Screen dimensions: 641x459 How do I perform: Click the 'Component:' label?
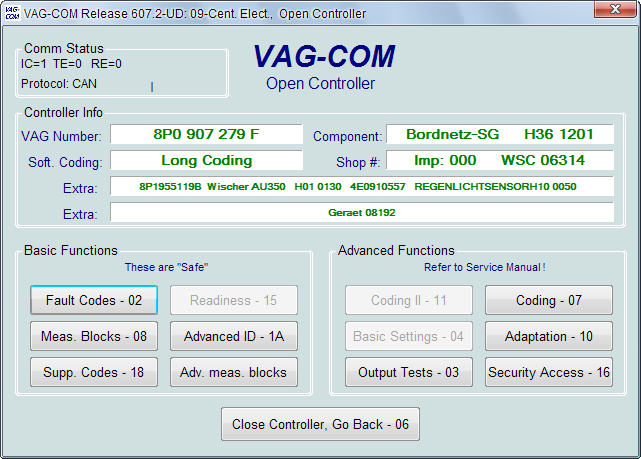pos(347,136)
